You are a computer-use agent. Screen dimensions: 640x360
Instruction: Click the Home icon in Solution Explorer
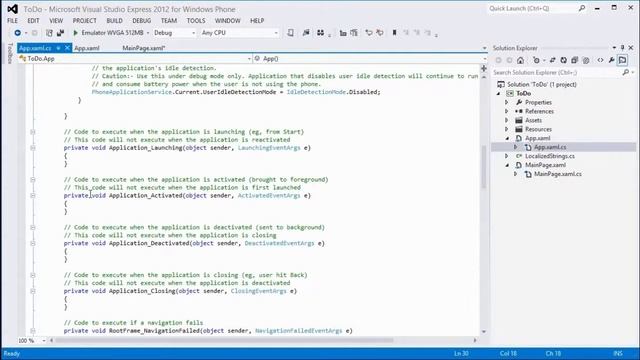click(520, 60)
